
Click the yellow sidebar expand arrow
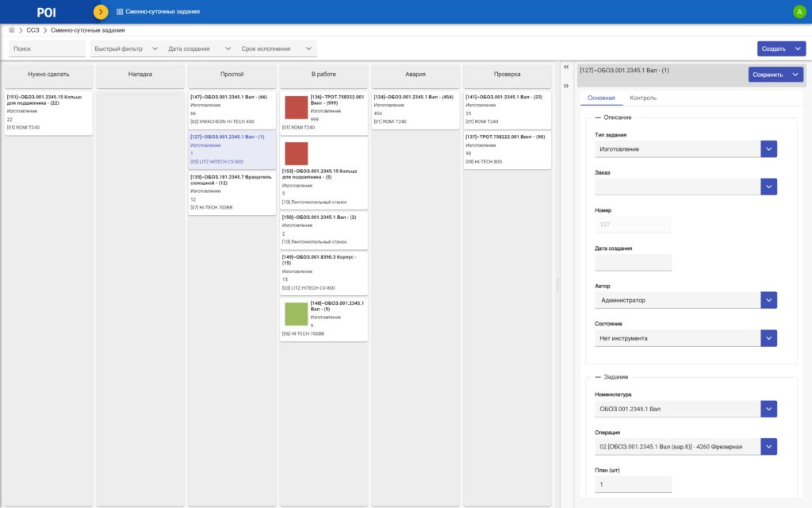pos(101,11)
